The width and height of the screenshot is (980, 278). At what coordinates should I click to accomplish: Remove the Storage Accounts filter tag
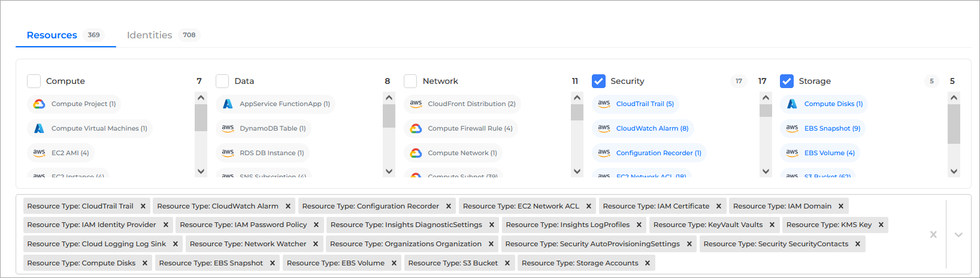(x=648, y=263)
